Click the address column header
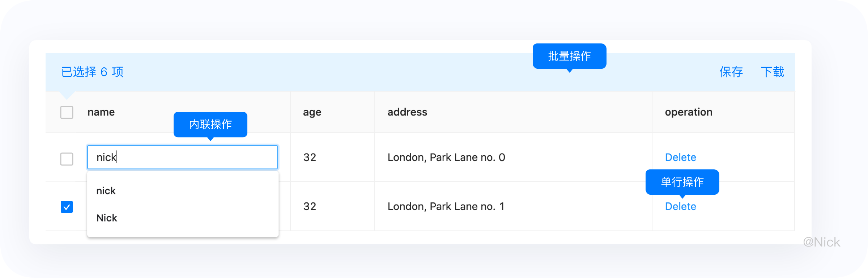This screenshot has height=278, width=868. (407, 112)
